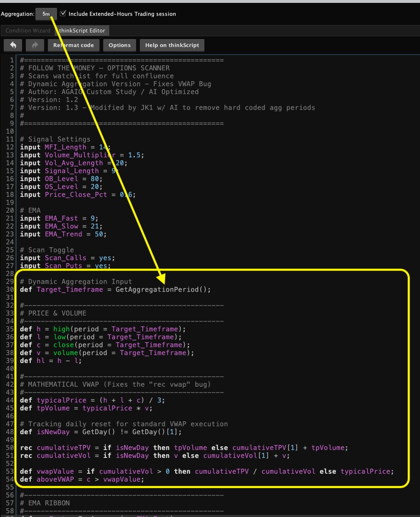Click the 'input Volume_Multiplier = 1.5;' line
The height and width of the screenshot is (517, 420).
coord(82,155)
